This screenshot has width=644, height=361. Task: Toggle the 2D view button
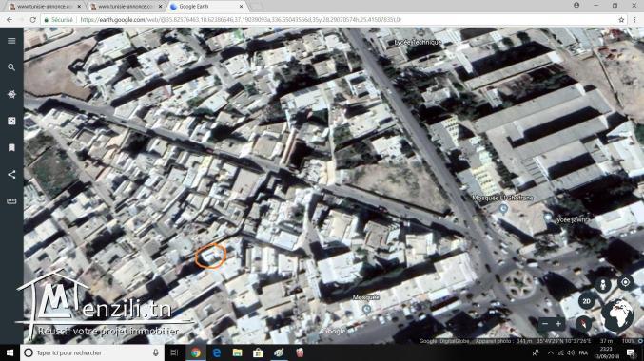(x=587, y=301)
